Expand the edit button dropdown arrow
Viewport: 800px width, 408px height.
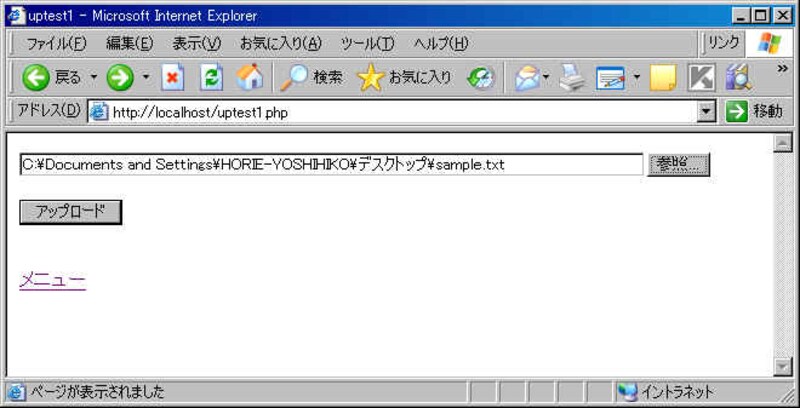(x=637, y=78)
